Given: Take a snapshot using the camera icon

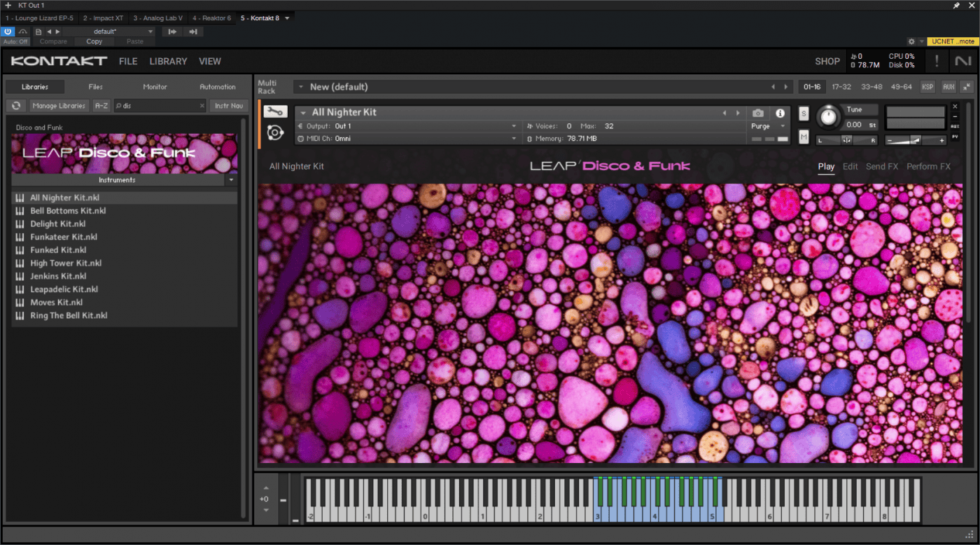Looking at the screenshot, I should click(758, 113).
